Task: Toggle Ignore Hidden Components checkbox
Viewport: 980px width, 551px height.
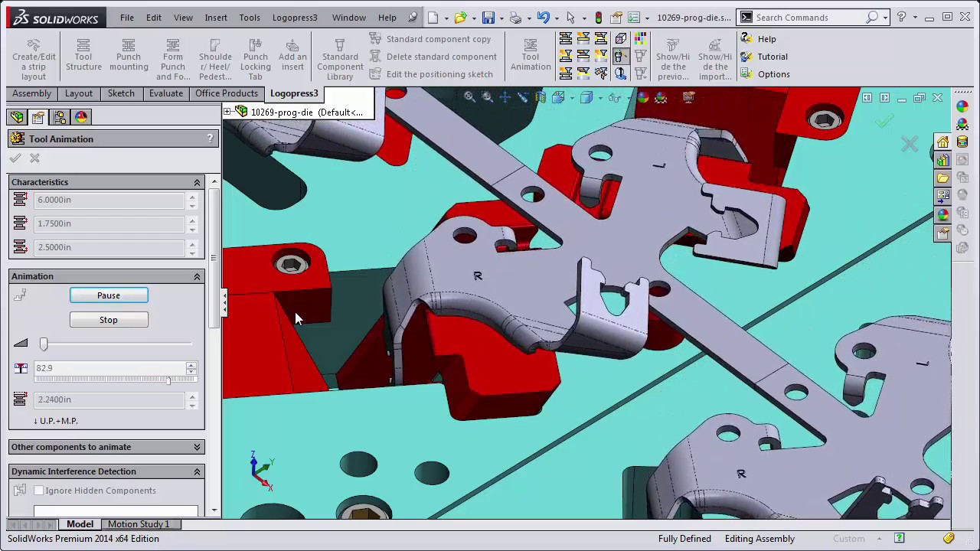Action: pos(38,491)
